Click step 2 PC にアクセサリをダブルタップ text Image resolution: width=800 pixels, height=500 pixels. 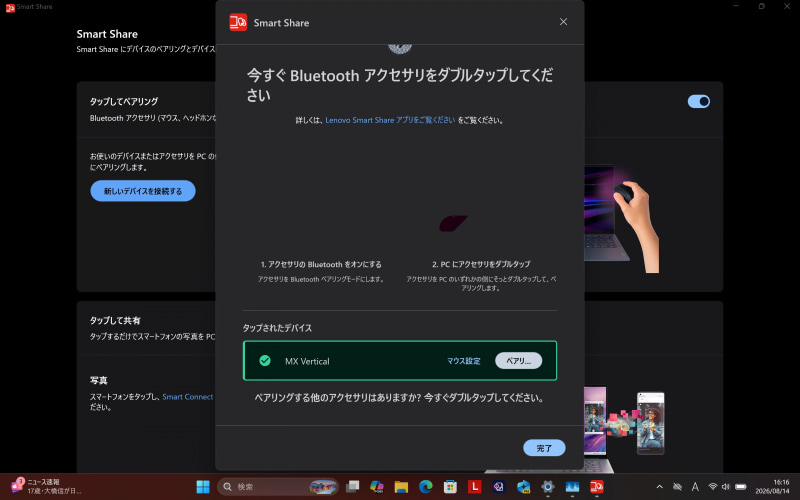[481, 264]
